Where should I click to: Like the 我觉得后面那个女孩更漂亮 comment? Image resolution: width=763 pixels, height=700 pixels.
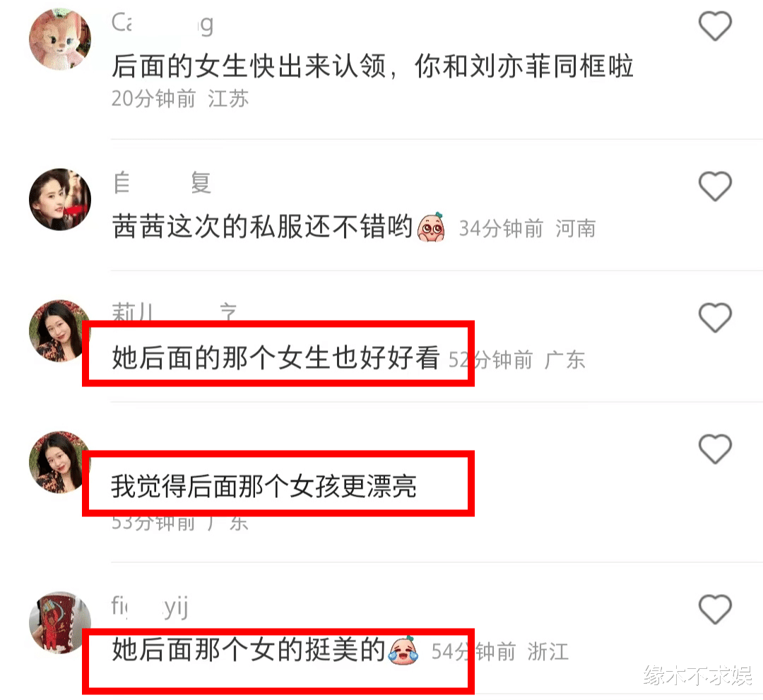715,449
